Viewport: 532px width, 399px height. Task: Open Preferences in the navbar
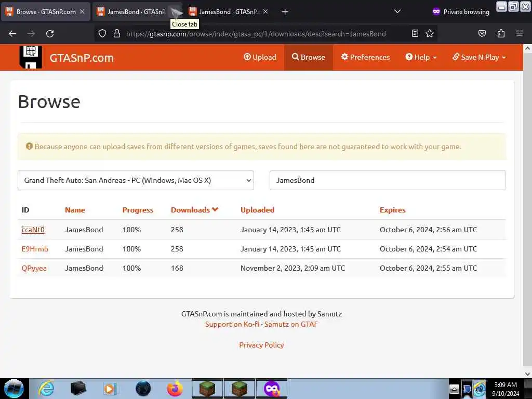coord(365,57)
